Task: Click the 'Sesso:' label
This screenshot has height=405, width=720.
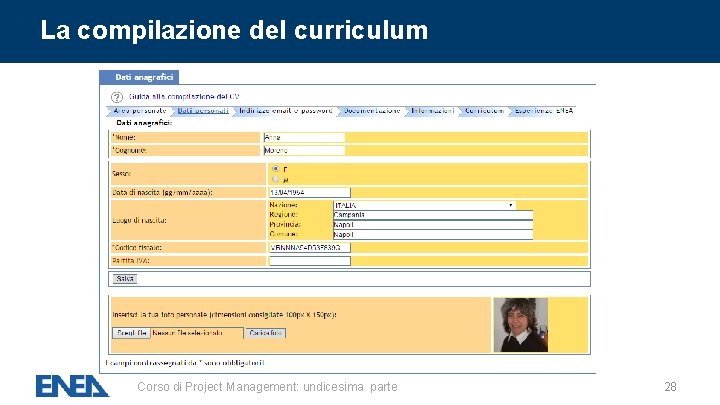Action: pyautogui.click(x=122, y=174)
